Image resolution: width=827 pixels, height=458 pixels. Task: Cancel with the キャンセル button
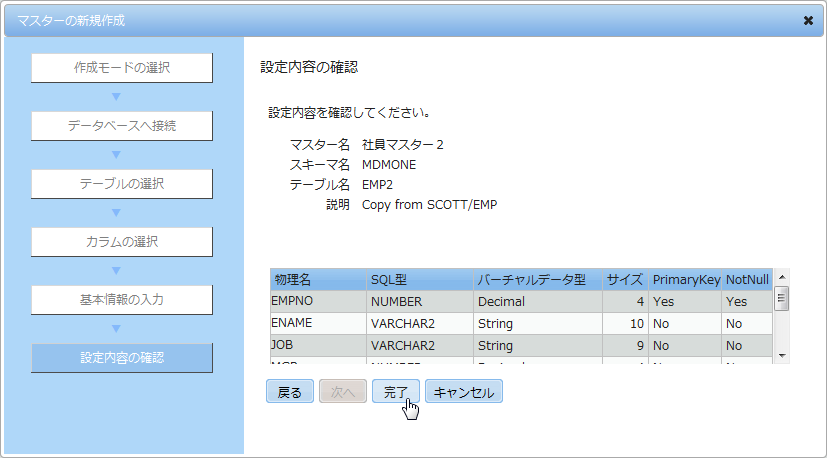(x=464, y=392)
